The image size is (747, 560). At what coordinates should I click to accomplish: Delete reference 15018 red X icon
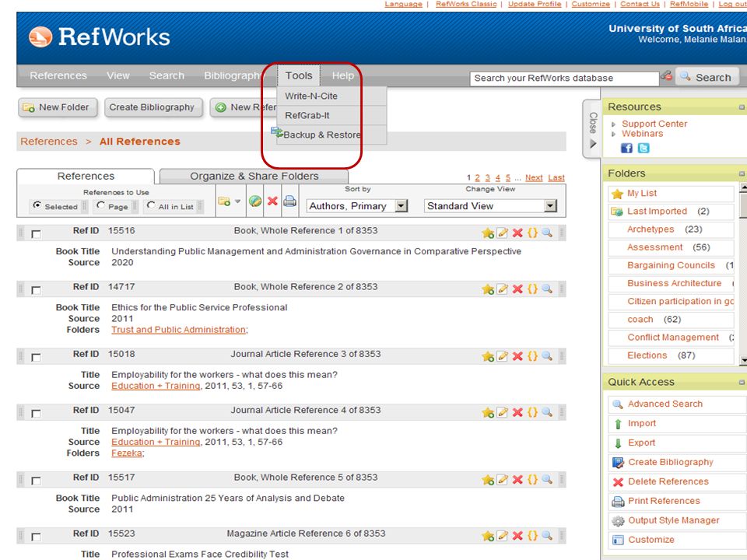(518, 356)
